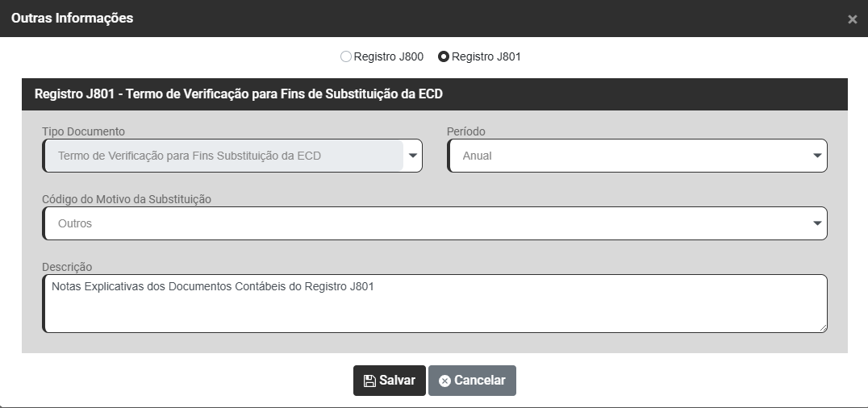
Task: Click the Descrição field label
Action: (67, 267)
